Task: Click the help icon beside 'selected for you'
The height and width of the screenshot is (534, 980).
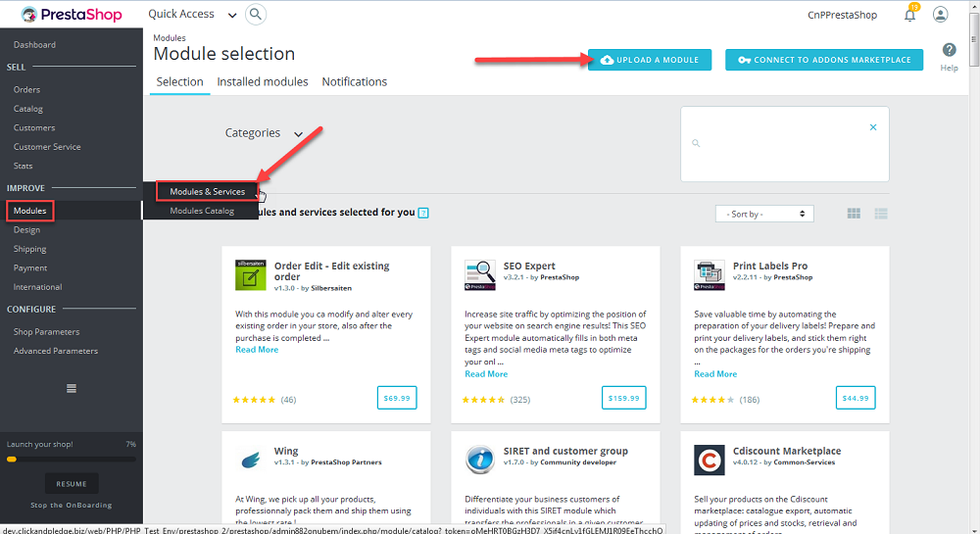Action: (423, 213)
